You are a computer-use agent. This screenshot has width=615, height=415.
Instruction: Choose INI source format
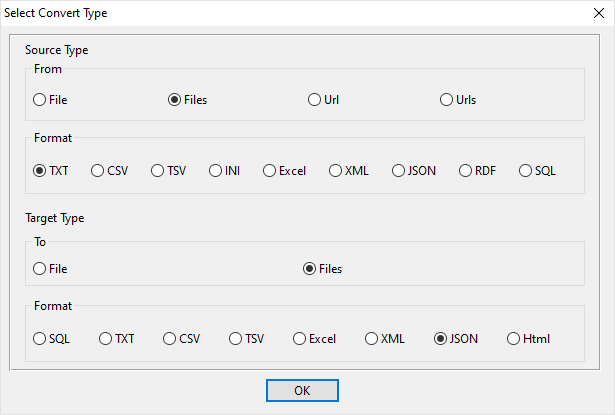216,171
